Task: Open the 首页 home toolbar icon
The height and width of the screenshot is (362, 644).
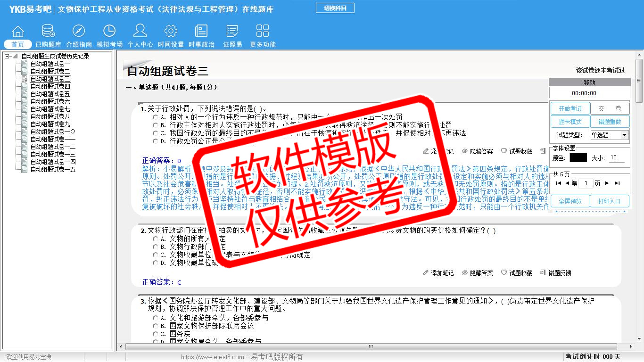Action: click(18, 31)
